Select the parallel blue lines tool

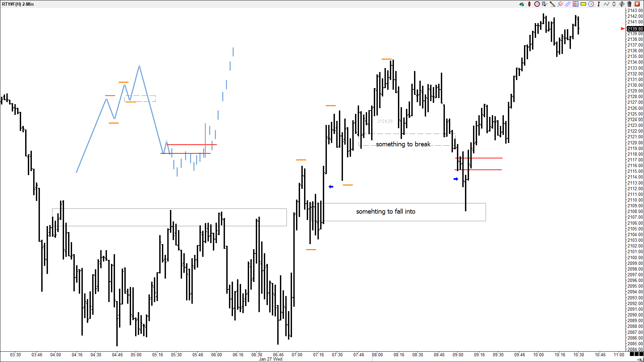click(x=568, y=4)
